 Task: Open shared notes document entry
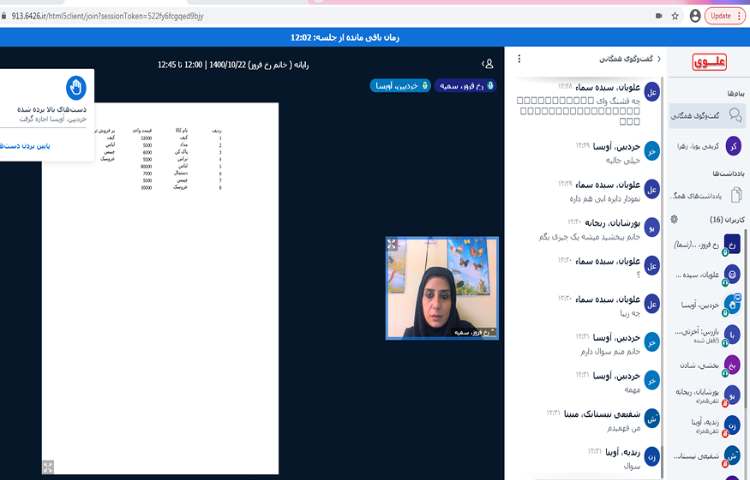pos(707,195)
